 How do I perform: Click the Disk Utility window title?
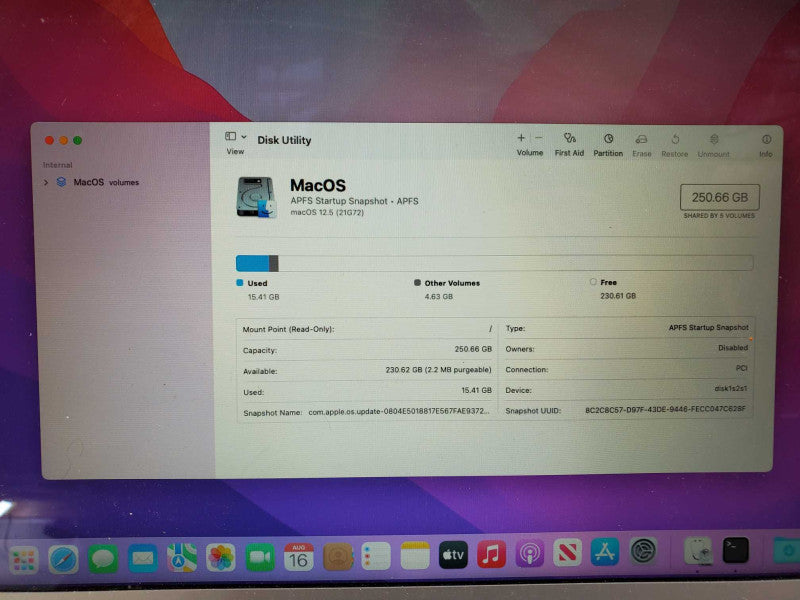click(x=284, y=140)
